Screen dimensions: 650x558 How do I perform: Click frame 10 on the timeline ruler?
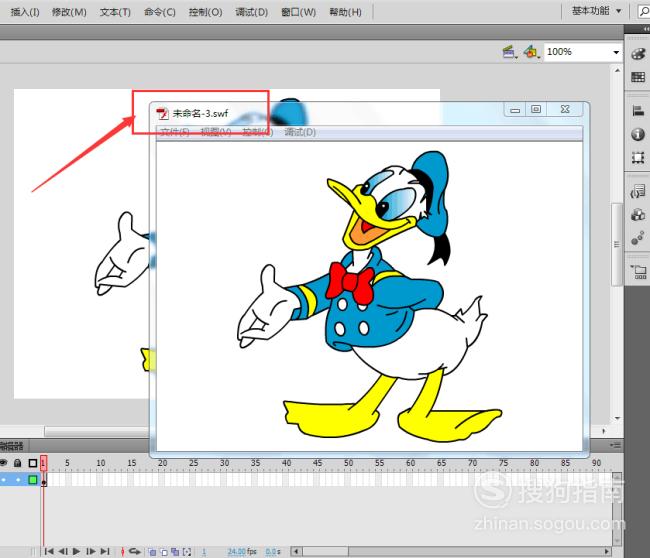pyautogui.click(x=101, y=463)
